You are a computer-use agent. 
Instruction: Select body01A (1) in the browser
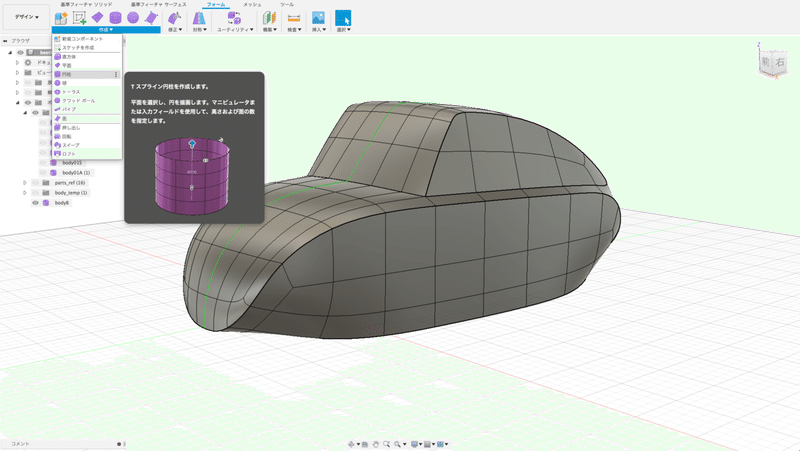tap(76, 173)
